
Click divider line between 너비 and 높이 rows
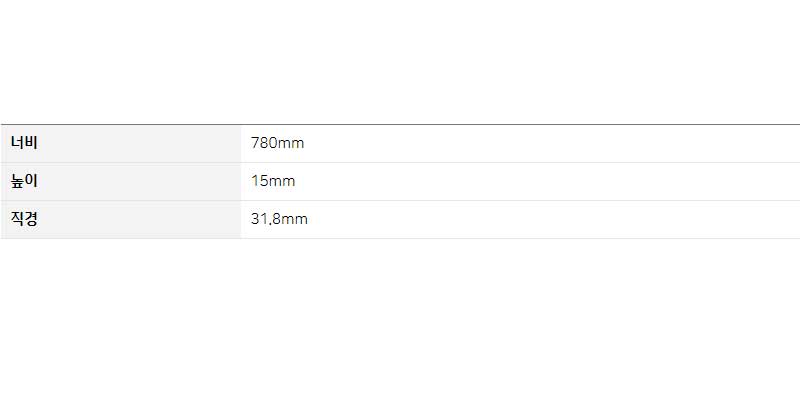[x=400, y=163]
